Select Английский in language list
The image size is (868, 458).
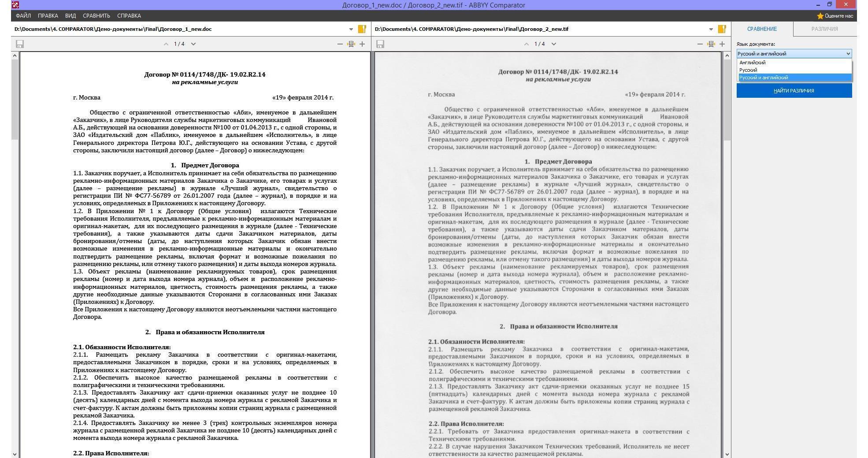[795, 63]
